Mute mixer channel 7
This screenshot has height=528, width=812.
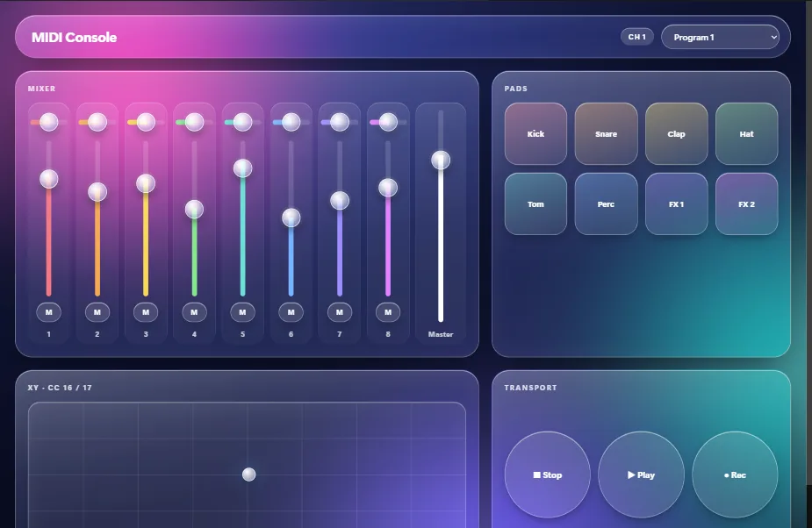340,312
